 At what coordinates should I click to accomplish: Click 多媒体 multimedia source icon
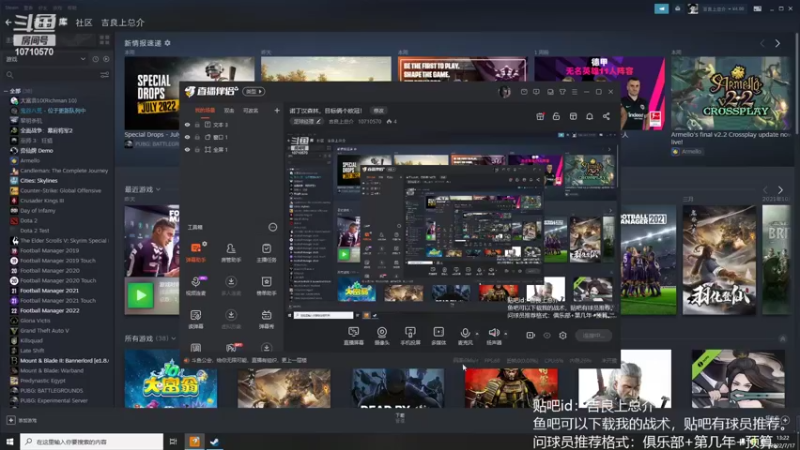[438, 336]
